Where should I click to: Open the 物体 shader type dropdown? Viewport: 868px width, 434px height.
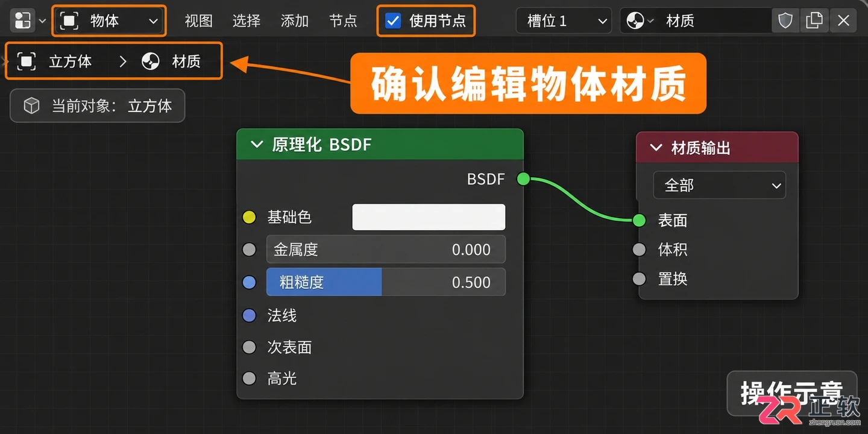click(109, 21)
